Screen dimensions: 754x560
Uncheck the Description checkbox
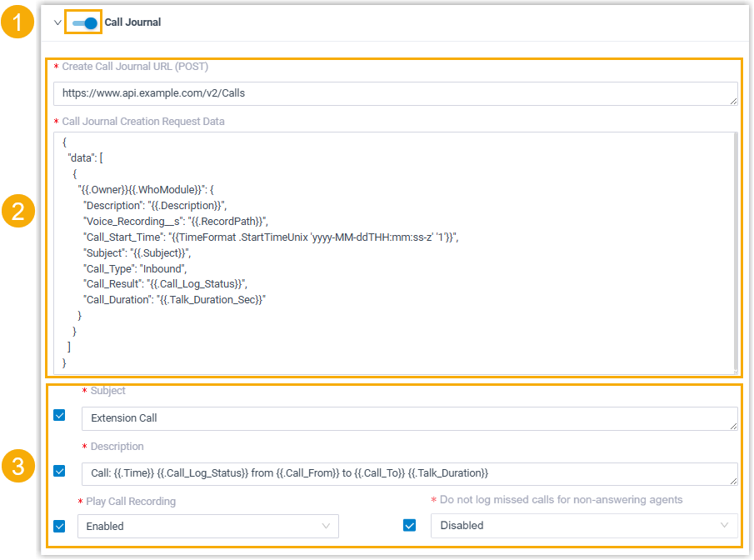pyautogui.click(x=59, y=471)
